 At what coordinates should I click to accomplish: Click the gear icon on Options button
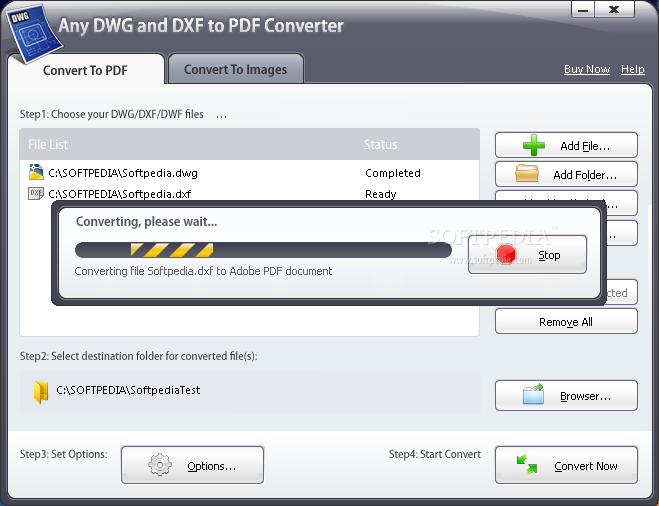160,465
